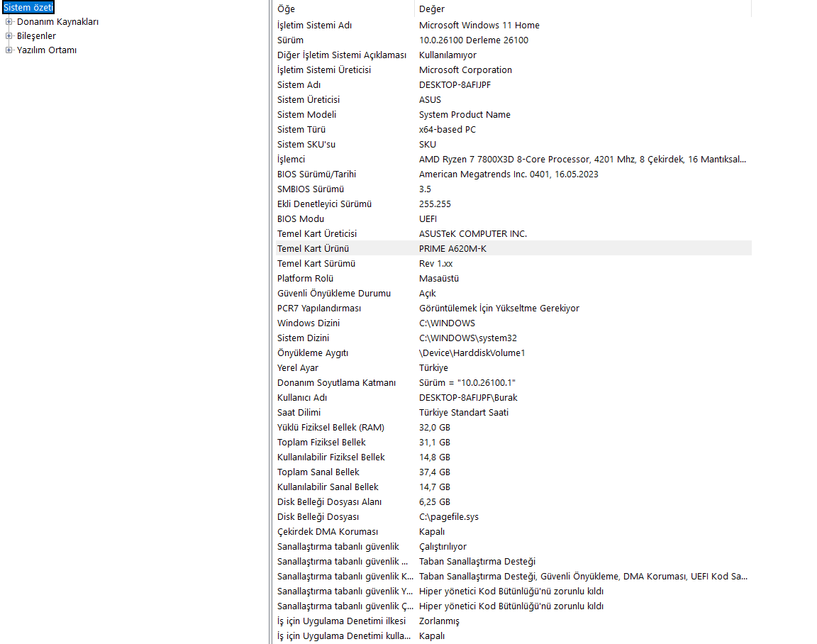Select the Güvenli Önyükleme Durumu row
The width and height of the screenshot is (817, 644).
513,294
